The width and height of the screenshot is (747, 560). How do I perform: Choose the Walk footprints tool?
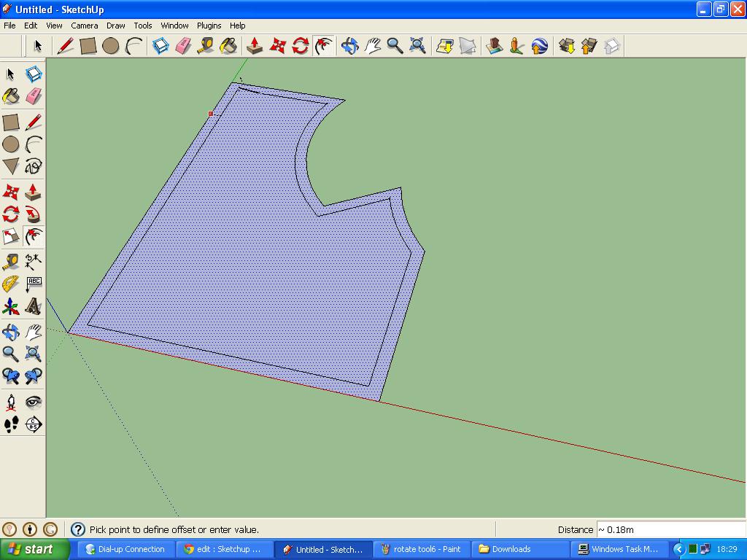11,424
